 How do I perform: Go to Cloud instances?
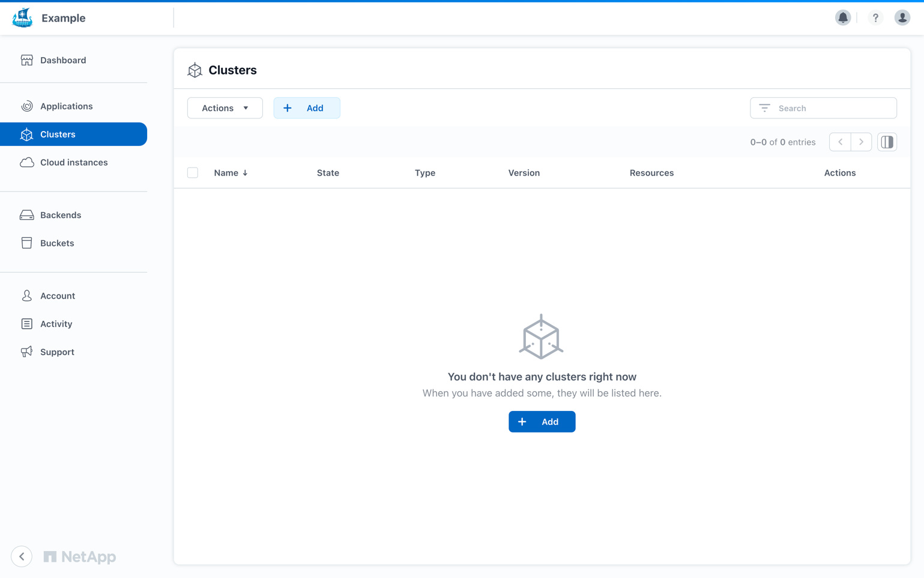(x=74, y=162)
